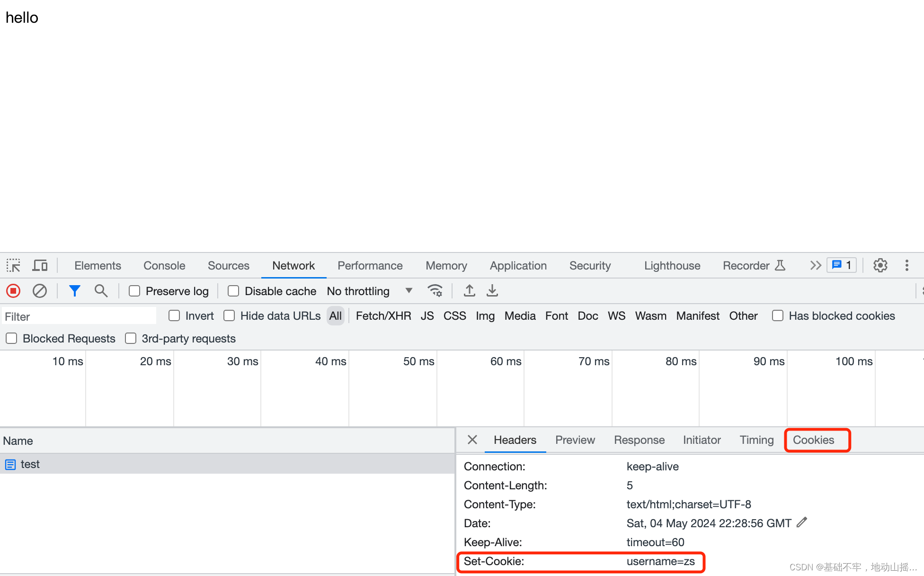Click the Filter text field

point(78,316)
